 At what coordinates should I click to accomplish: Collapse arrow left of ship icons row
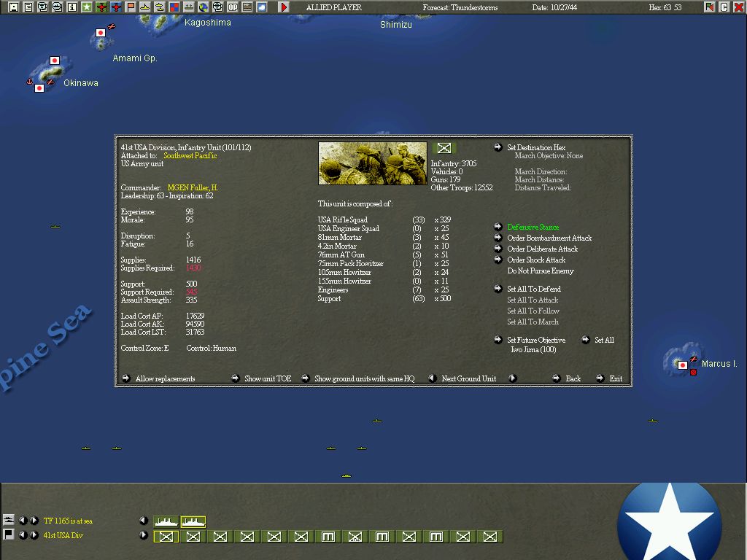144,521
